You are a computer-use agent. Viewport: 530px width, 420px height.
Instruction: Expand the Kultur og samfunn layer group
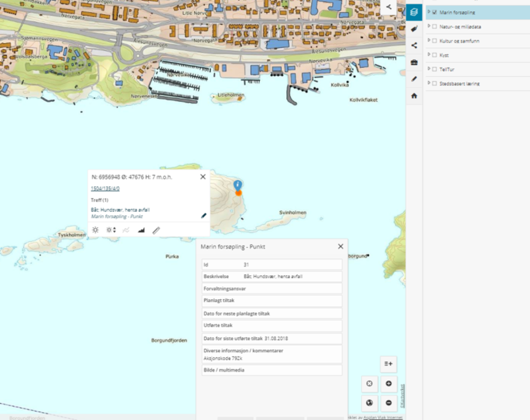(428, 41)
